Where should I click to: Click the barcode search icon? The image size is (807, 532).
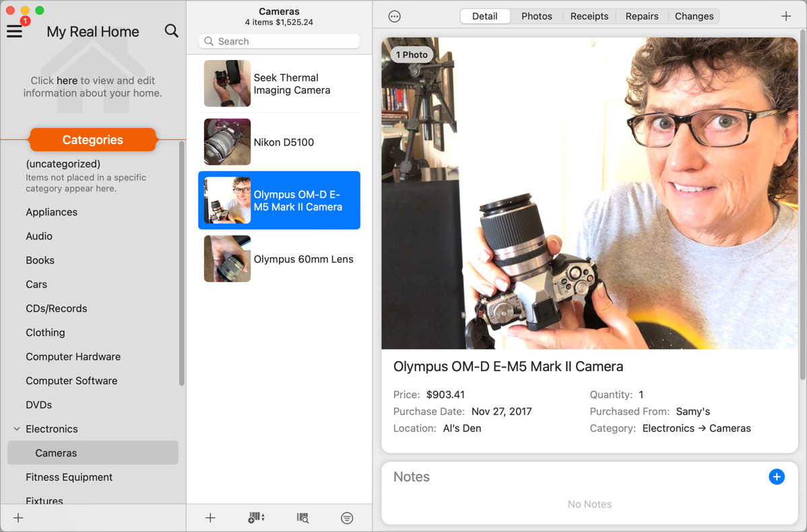pyautogui.click(x=302, y=518)
